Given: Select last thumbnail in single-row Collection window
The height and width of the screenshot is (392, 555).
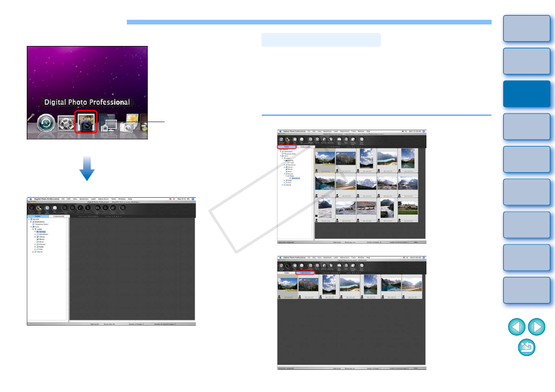Looking at the screenshot, I should click(x=412, y=287).
